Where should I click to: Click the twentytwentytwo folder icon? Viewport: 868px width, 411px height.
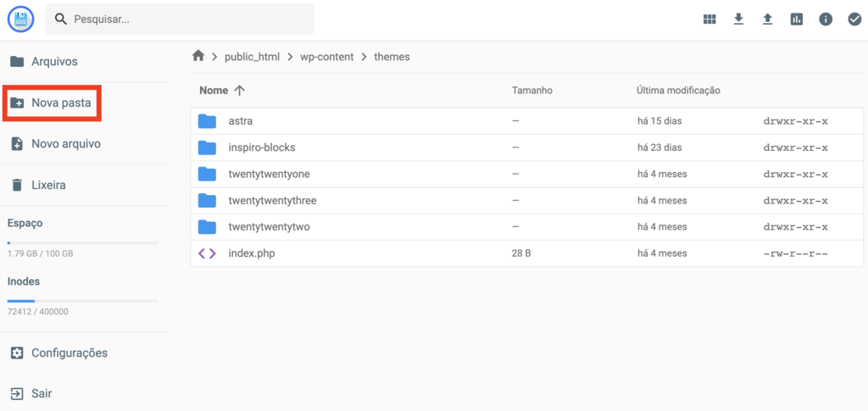point(207,227)
